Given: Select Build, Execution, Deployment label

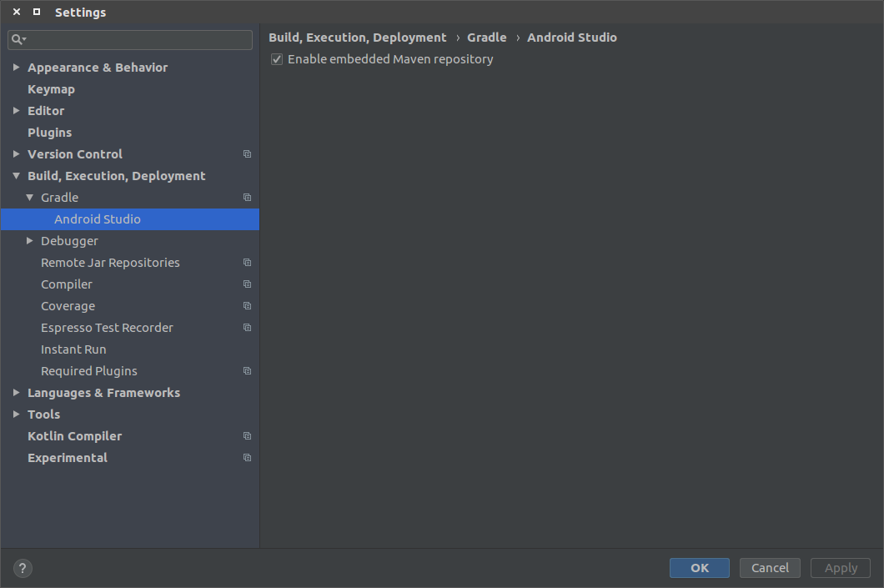Looking at the screenshot, I should point(117,177).
